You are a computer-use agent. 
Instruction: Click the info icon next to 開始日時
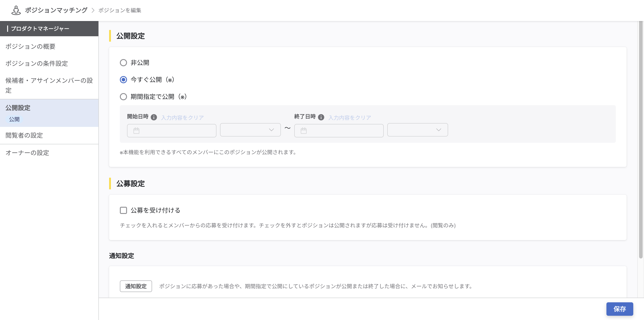154,117
